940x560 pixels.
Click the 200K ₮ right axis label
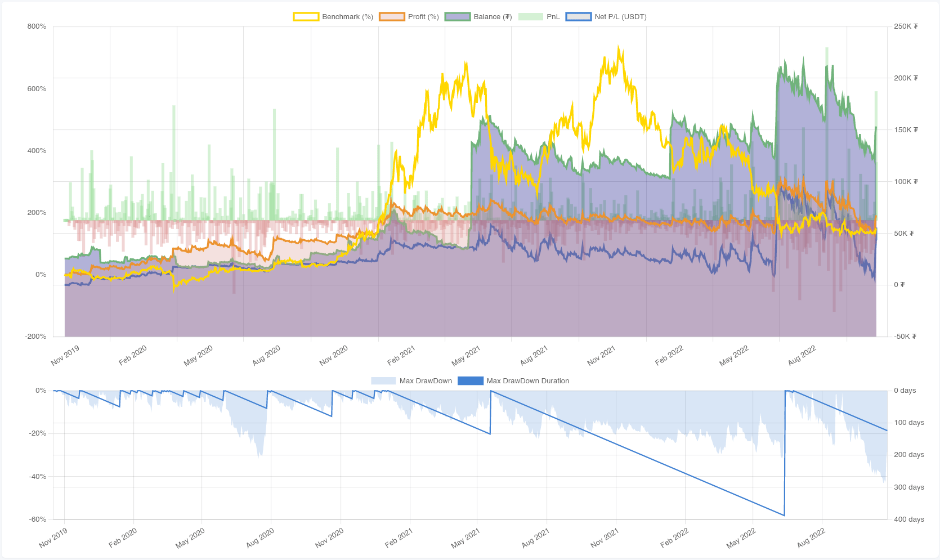click(906, 78)
